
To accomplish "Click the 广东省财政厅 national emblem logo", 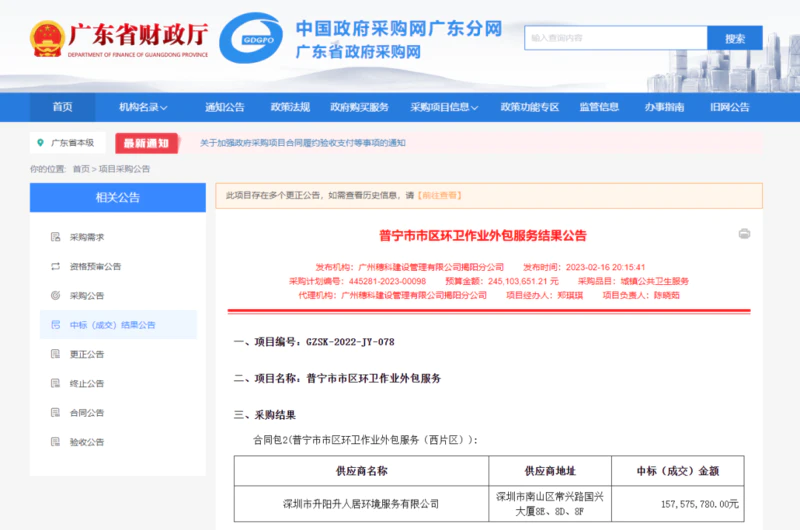I will (x=46, y=39).
